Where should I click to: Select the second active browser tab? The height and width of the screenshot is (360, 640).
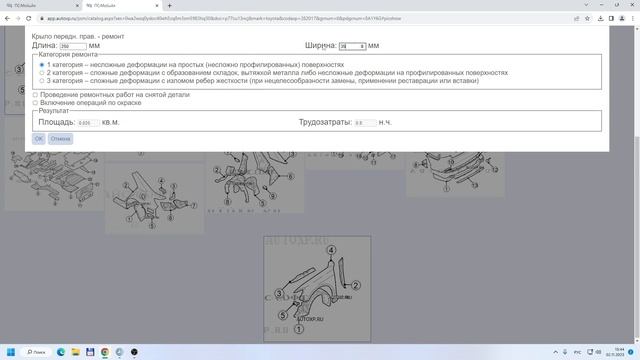121,6
